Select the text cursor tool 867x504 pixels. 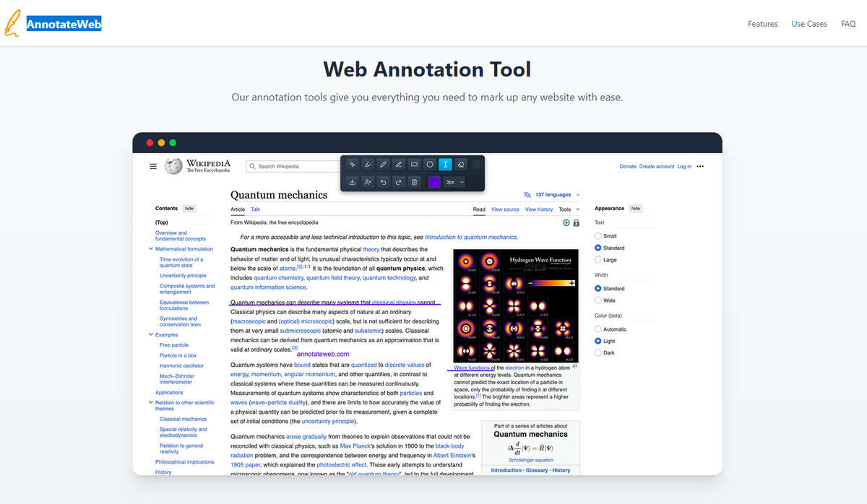tap(445, 164)
